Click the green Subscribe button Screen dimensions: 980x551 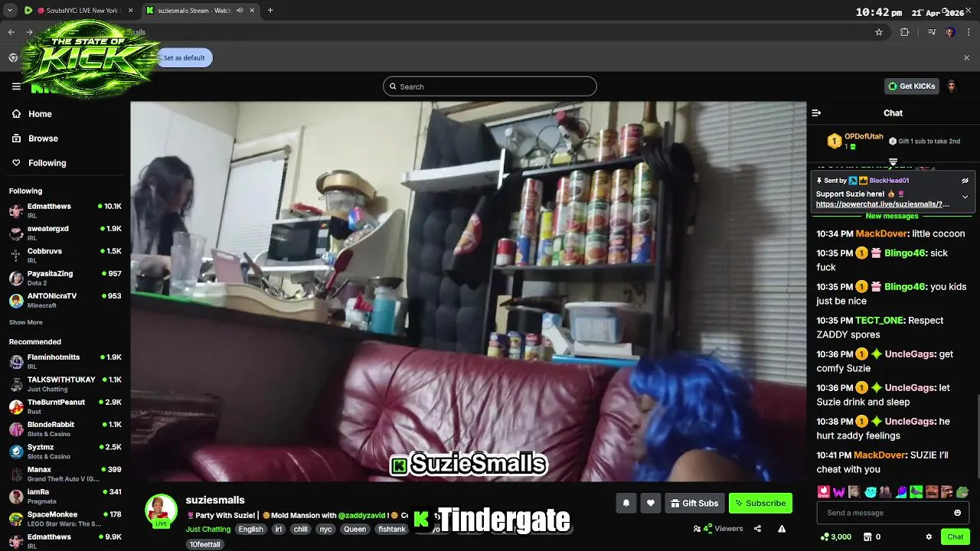(x=760, y=503)
